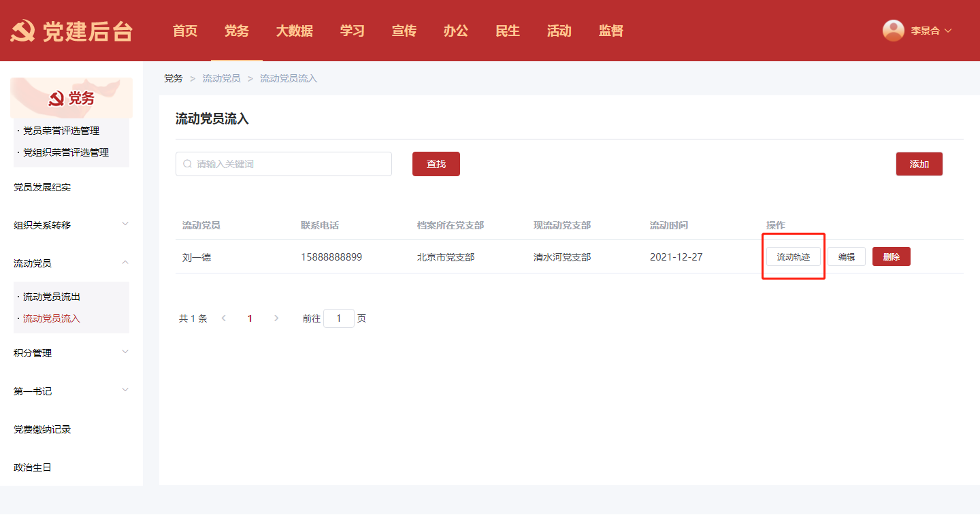Viewport: 980px width, 515px height.
Task: Go to next page arrow
Action: coord(276,318)
